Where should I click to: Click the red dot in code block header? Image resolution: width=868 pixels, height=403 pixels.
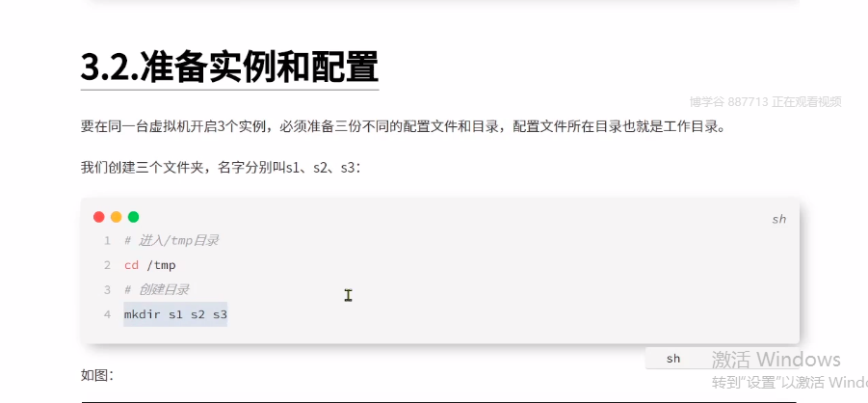[99, 217]
